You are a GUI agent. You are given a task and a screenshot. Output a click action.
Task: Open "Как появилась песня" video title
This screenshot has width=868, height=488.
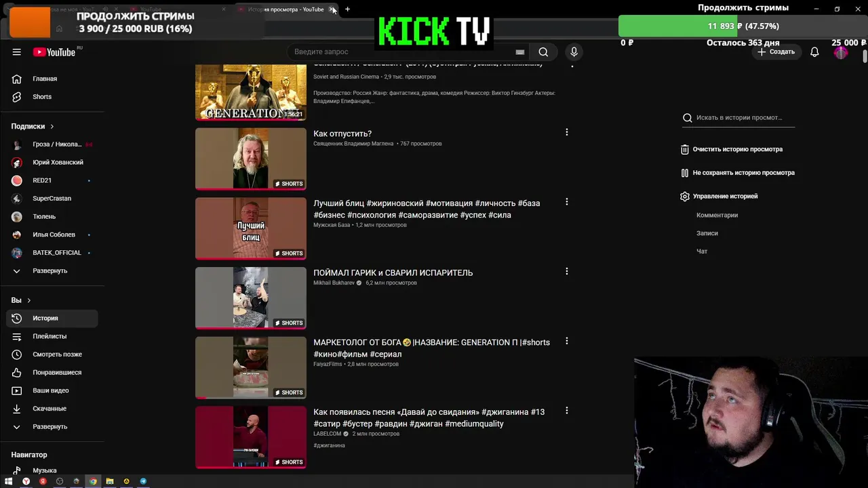click(429, 418)
